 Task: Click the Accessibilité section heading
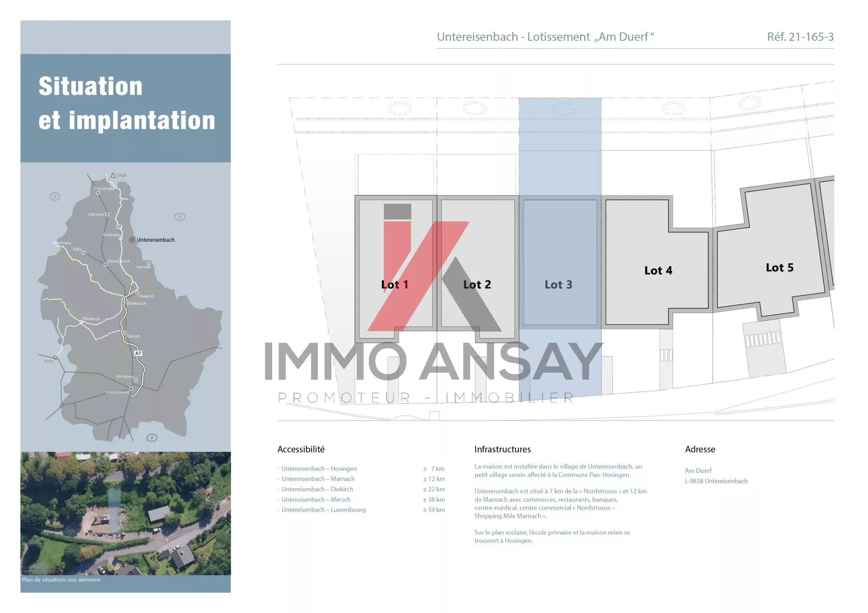click(301, 449)
